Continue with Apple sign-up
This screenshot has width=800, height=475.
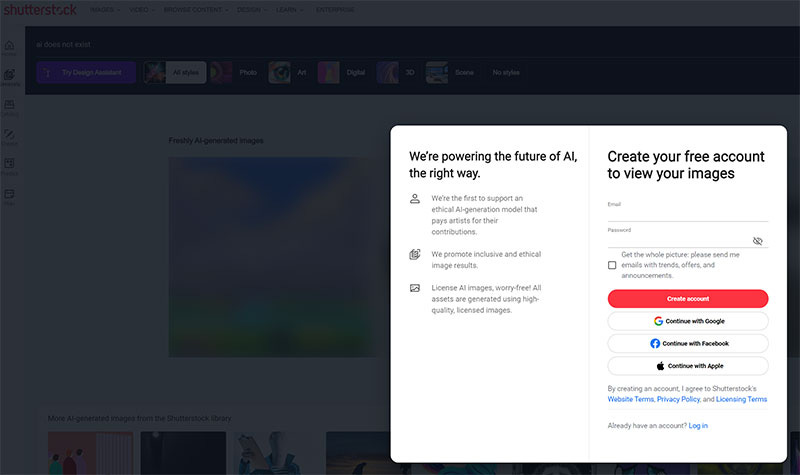click(688, 366)
